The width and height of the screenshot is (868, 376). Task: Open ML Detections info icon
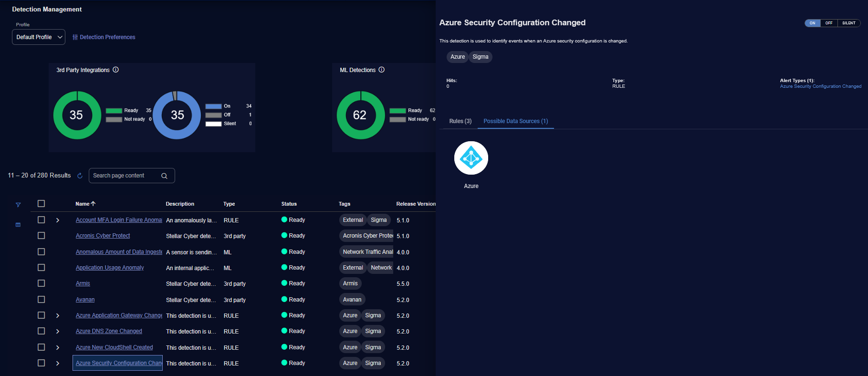[381, 70]
